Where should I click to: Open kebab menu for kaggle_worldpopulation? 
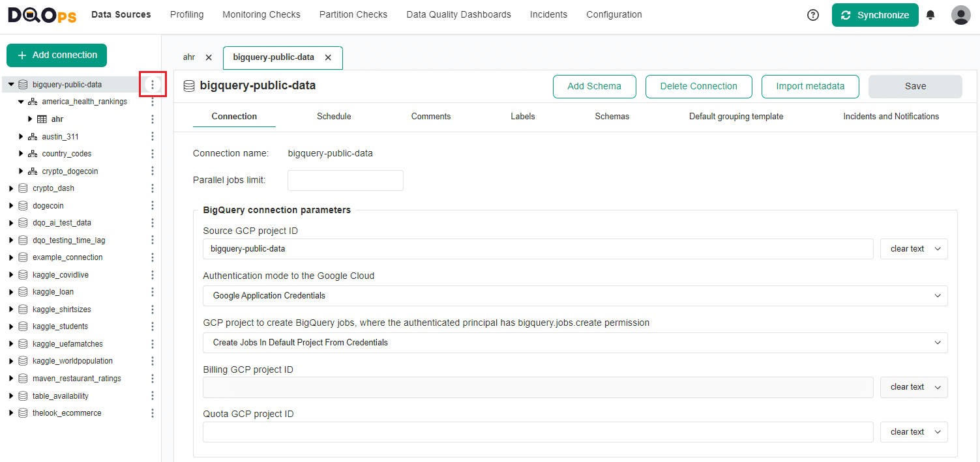(153, 361)
